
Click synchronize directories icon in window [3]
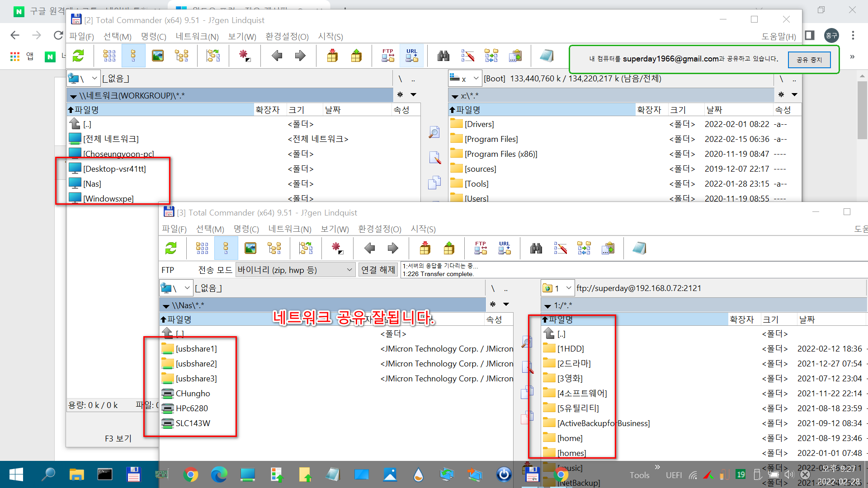(584, 248)
